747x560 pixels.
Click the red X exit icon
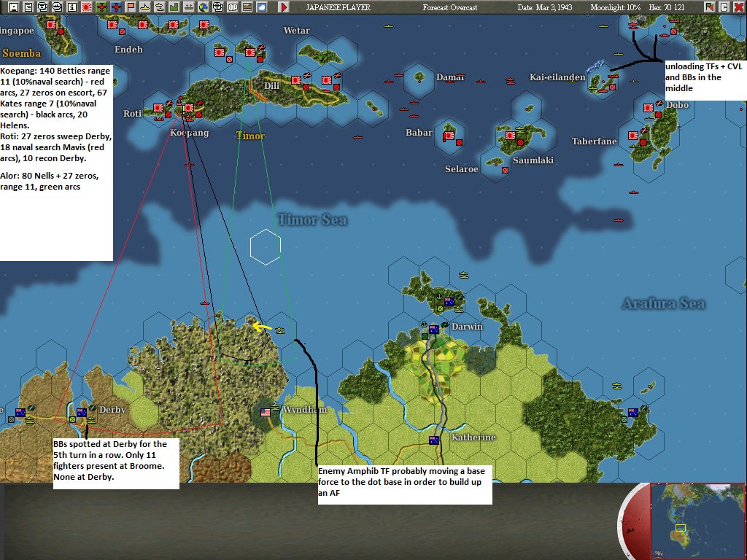click(738, 7)
